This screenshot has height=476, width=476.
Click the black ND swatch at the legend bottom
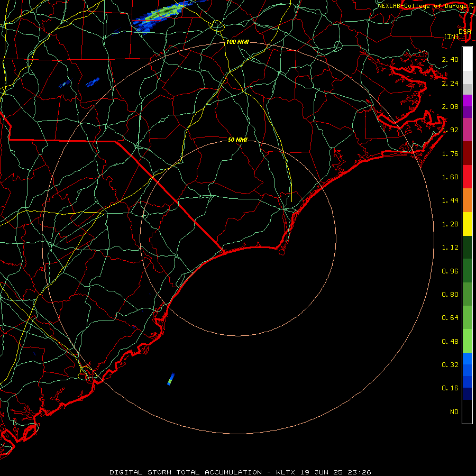467,411
